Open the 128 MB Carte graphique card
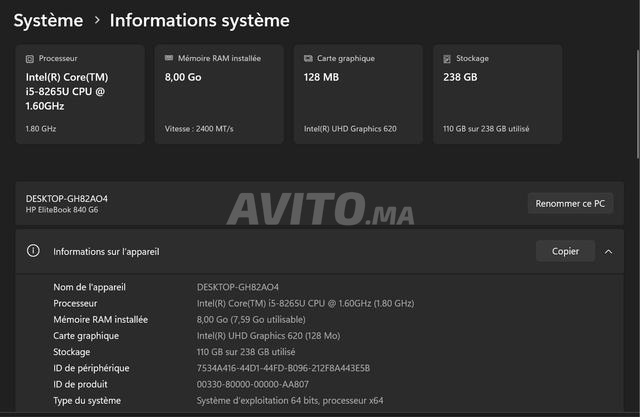 358,94
